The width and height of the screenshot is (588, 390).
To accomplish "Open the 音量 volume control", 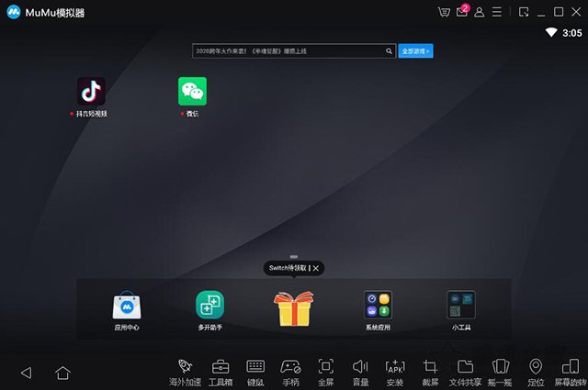I will click(360, 367).
